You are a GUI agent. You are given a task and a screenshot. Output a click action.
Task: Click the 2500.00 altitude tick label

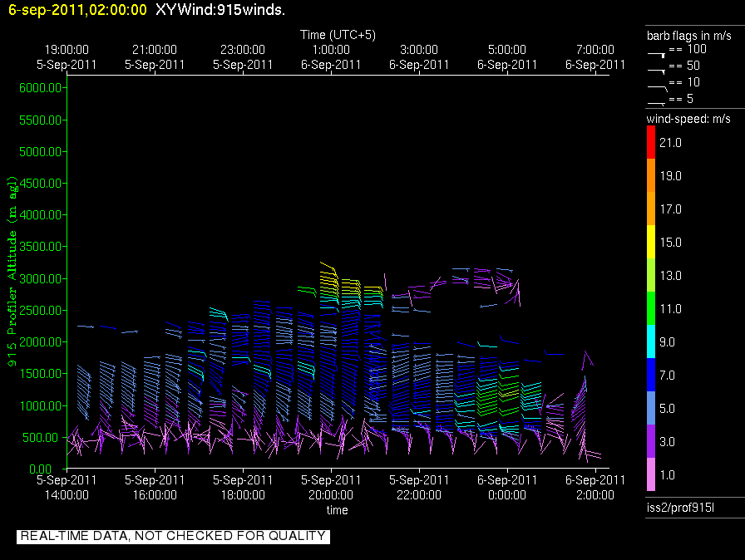tap(41, 311)
